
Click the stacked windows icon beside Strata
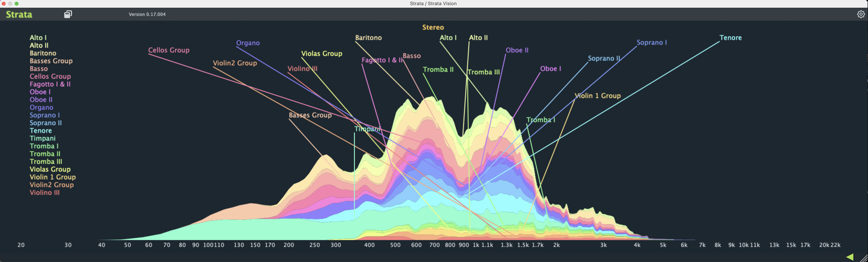[68, 14]
